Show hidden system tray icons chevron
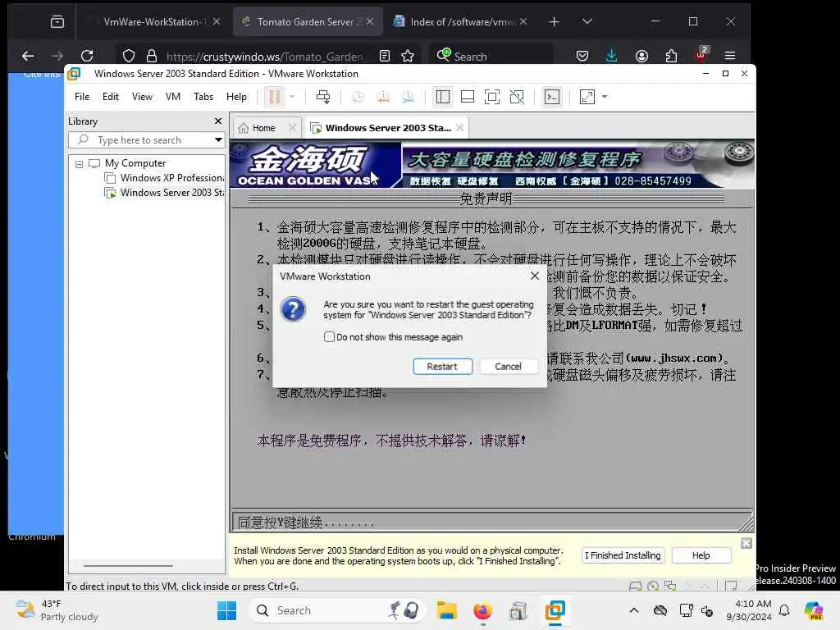The width and height of the screenshot is (840, 630). pos(634,610)
